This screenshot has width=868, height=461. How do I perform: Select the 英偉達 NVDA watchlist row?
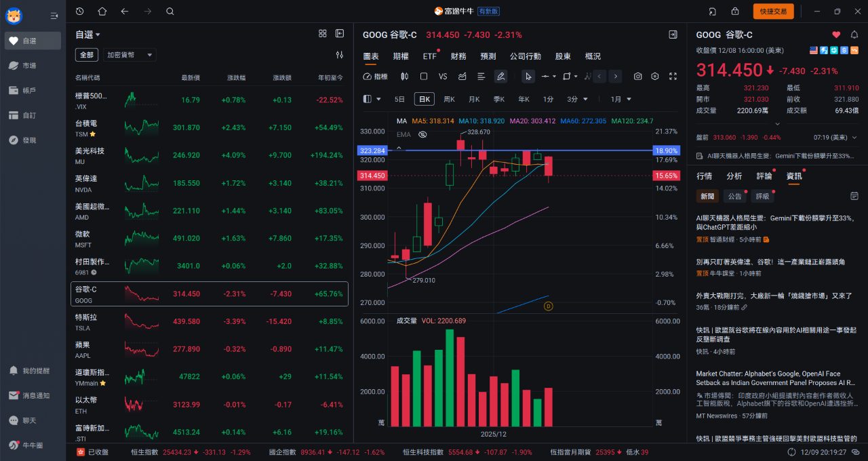tap(209, 183)
